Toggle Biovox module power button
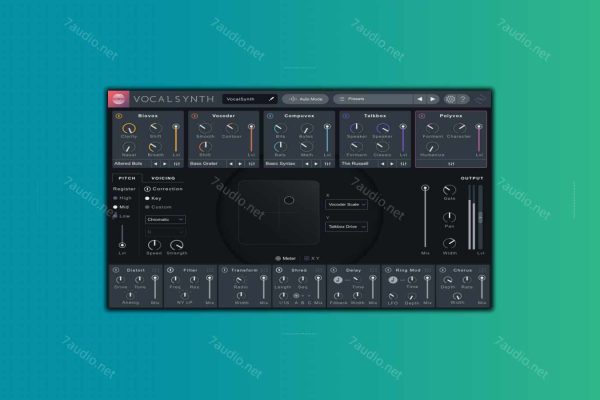600x400 pixels. [x=118, y=116]
